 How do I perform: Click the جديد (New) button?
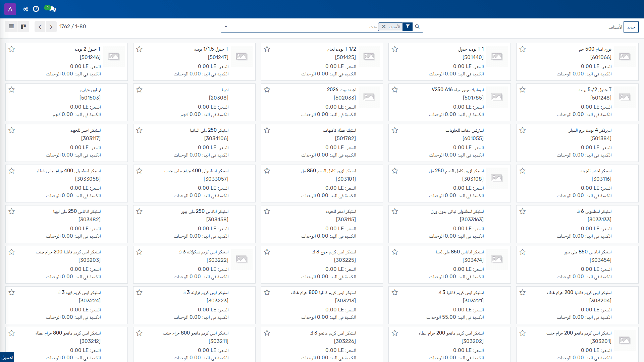tap(631, 27)
